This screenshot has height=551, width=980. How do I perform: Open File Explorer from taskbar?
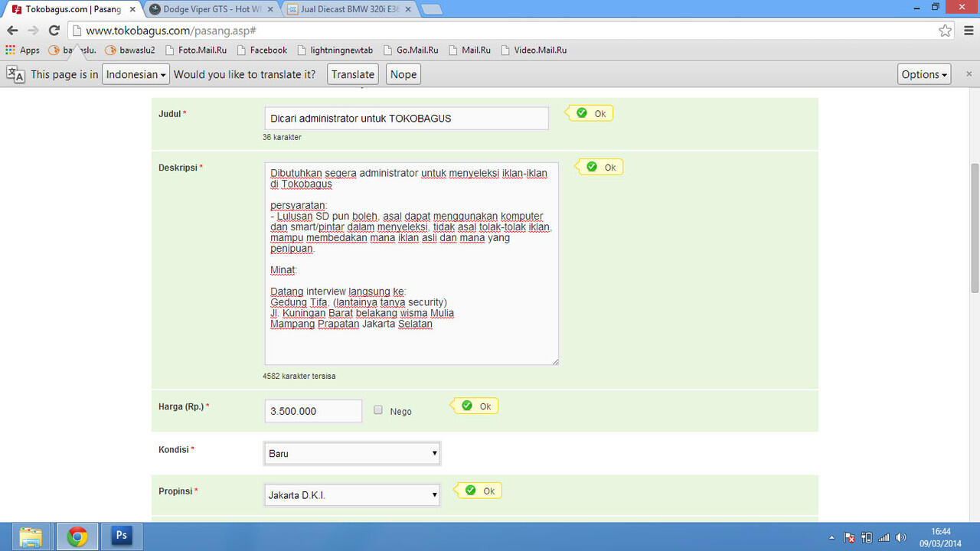point(31,536)
